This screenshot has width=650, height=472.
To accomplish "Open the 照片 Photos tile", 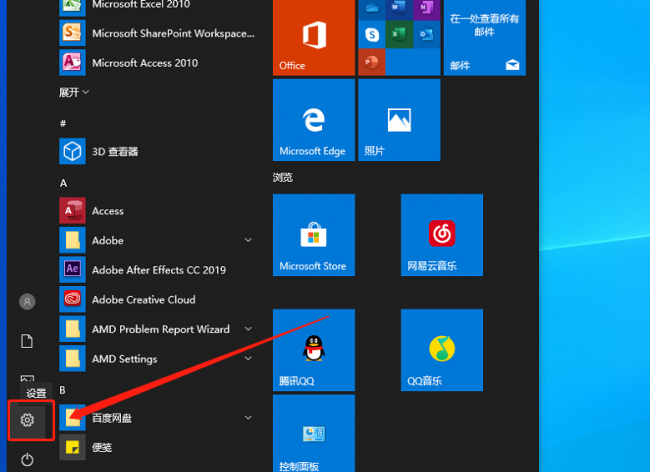I will pos(399,120).
